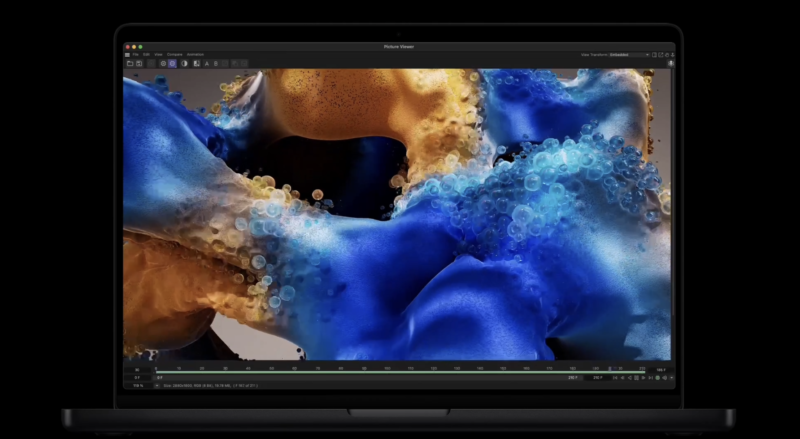The height and width of the screenshot is (439, 800).
Task: Click the Open image folder icon
Action: tap(130, 63)
